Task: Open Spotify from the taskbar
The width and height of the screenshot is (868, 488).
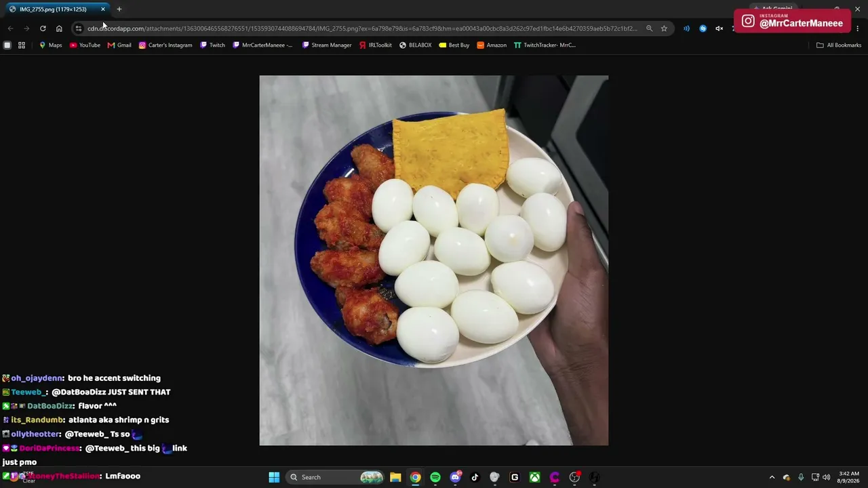Action: click(x=435, y=477)
